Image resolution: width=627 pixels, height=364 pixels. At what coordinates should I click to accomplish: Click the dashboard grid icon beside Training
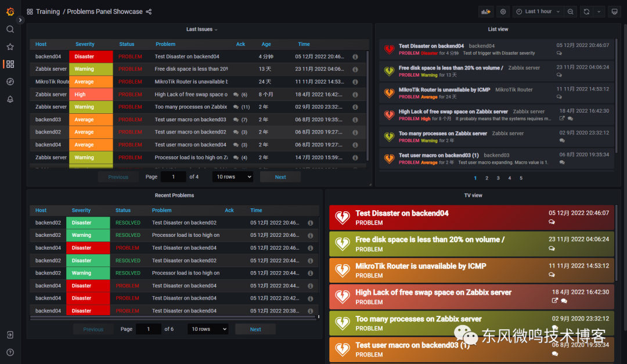coord(30,12)
